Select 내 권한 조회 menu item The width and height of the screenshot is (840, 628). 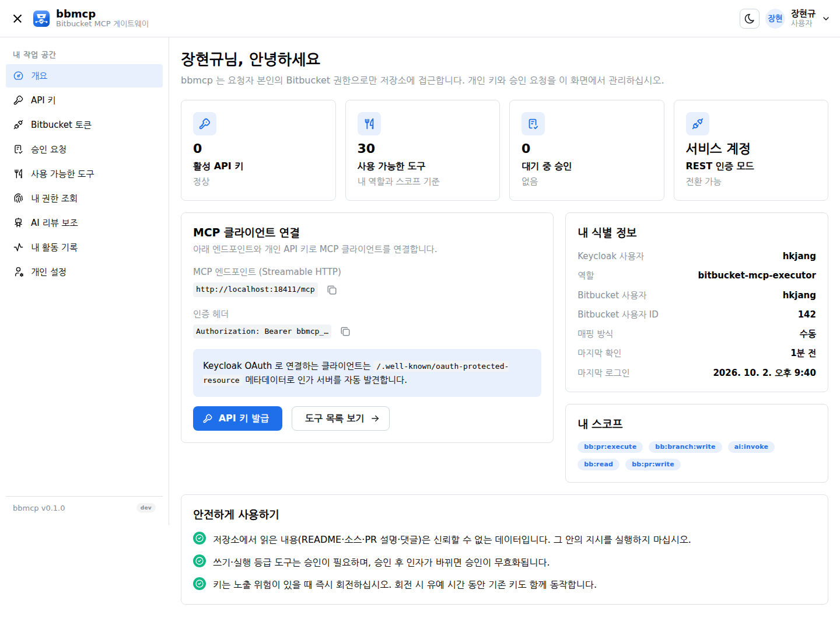(x=84, y=198)
